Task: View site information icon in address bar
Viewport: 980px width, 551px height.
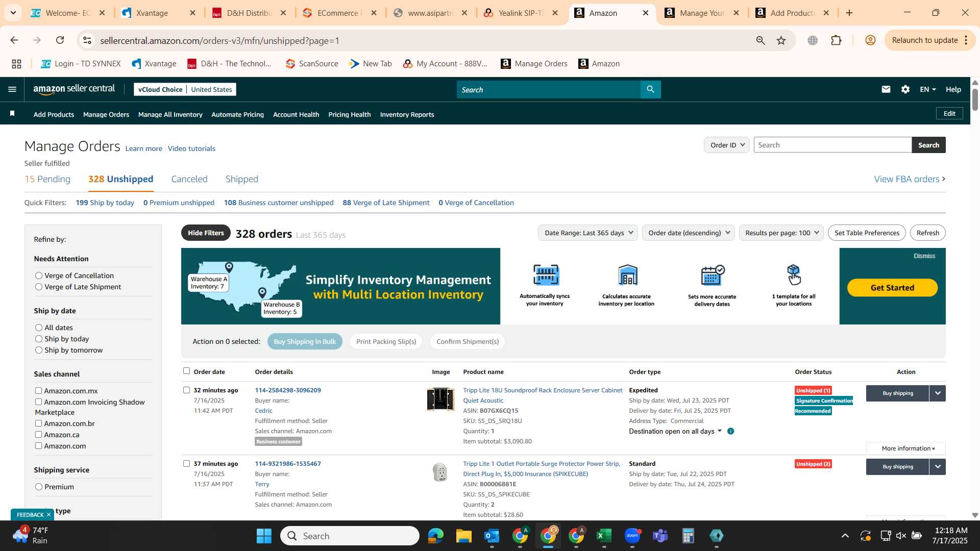Action: pos(87,40)
